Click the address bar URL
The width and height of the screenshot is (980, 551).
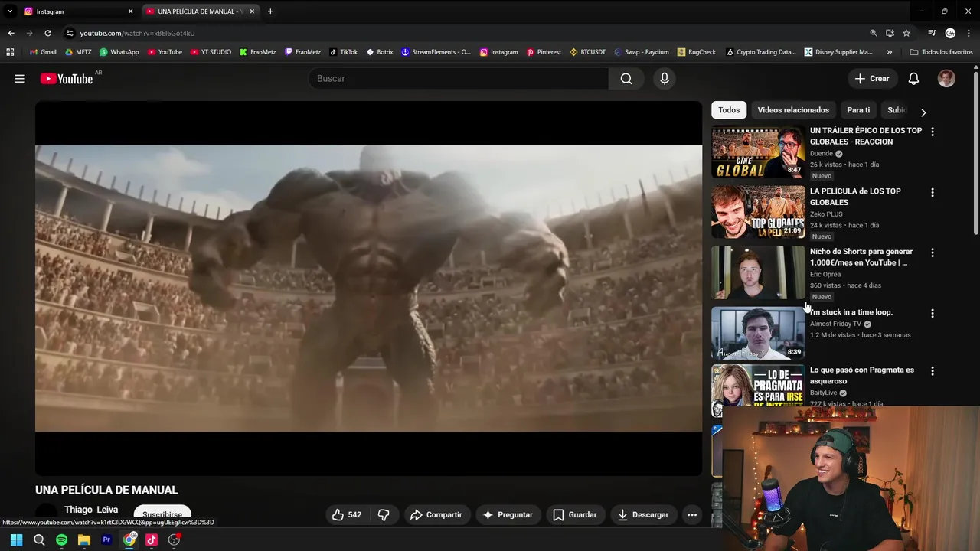pyautogui.click(x=137, y=33)
